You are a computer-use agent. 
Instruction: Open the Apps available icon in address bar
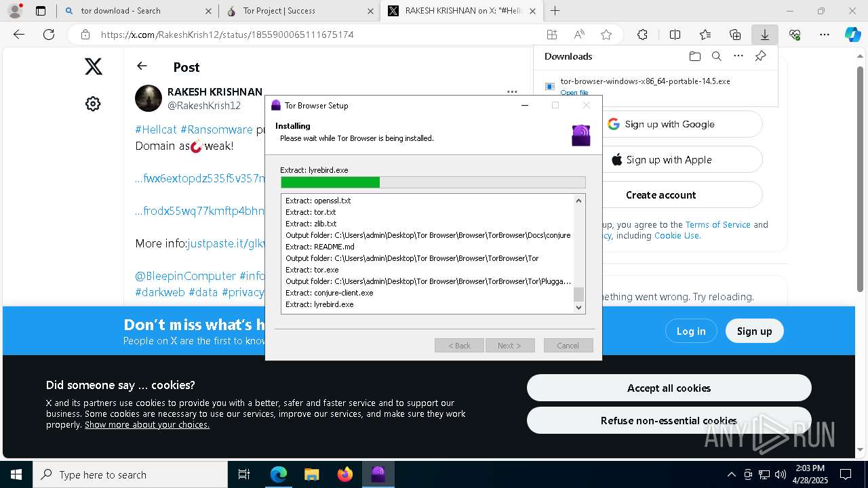coord(552,35)
